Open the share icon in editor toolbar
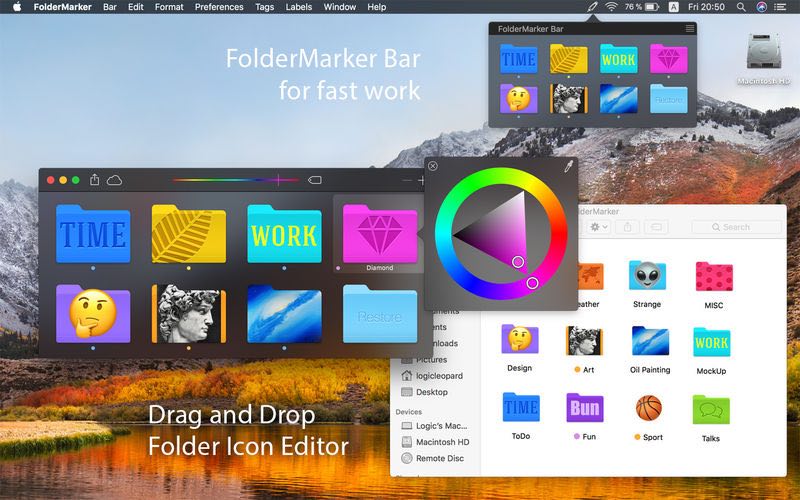800x500 pixels. click(x=94, y=180)
